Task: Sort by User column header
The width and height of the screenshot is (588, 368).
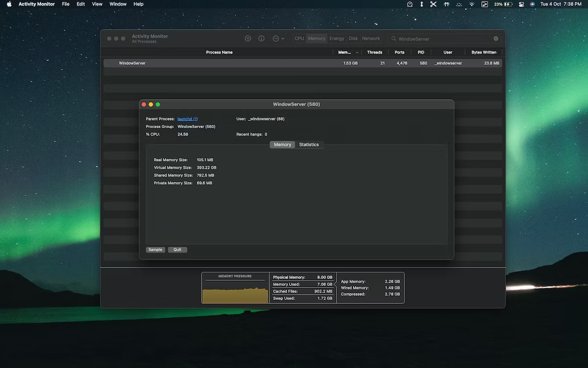Action: [448, 52]
